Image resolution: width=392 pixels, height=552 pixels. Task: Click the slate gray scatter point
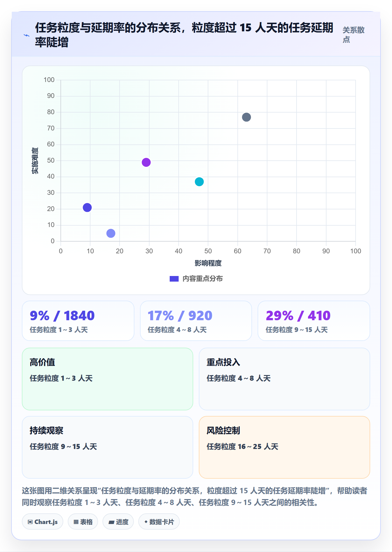click(246, 117)
